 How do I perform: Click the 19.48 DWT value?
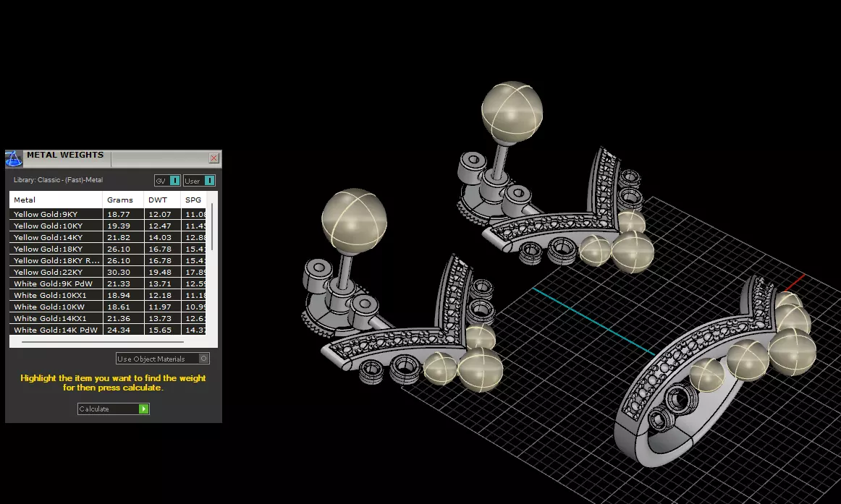click(160, 272)
